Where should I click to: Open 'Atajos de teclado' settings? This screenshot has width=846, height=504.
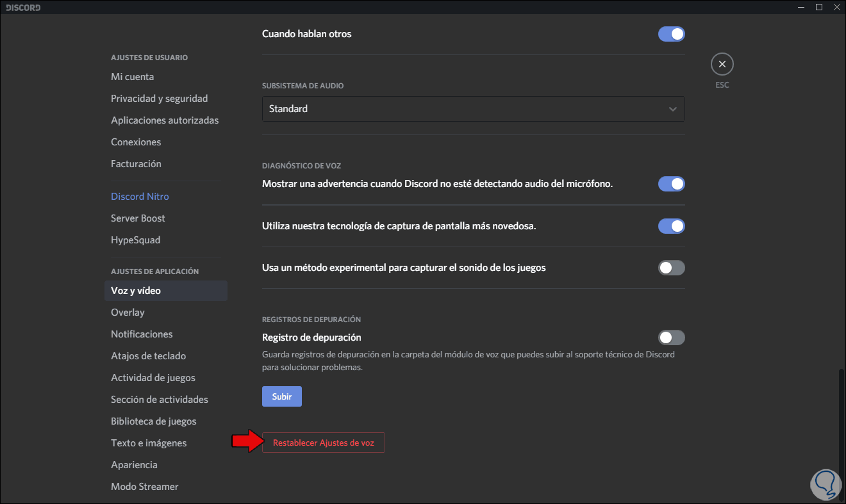coord(148,356)
